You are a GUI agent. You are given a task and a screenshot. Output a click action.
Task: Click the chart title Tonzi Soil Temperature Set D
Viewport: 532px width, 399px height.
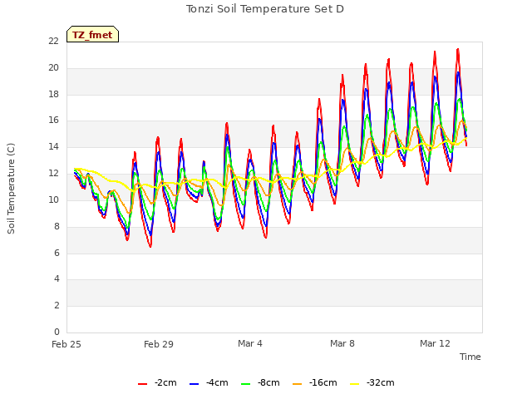pos(265,9)
